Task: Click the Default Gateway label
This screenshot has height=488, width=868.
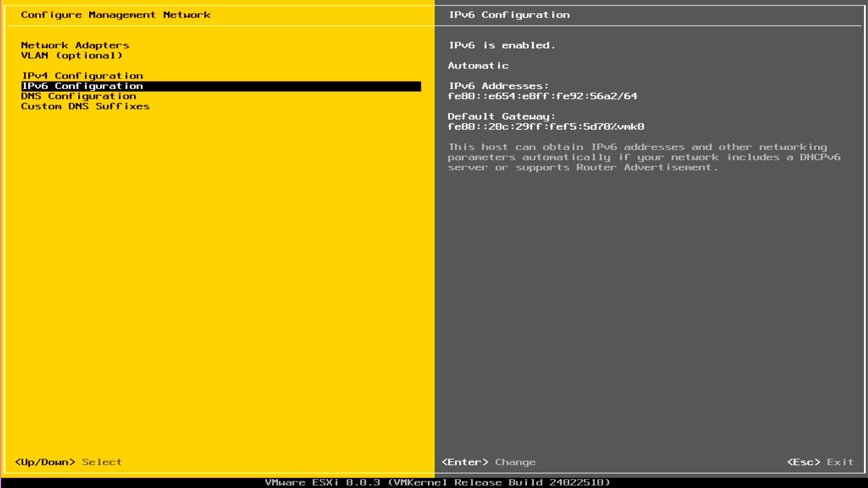Action: pyautogui.click(x=501, y=117)
